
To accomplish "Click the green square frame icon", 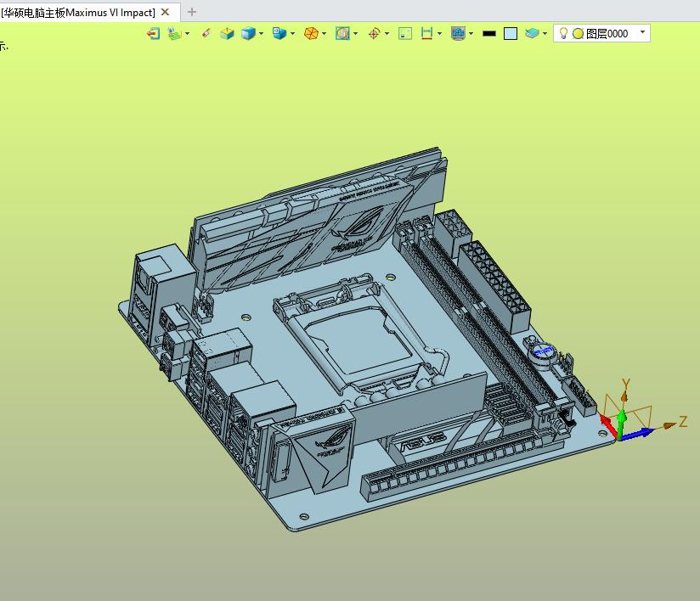I will (405, 33).
